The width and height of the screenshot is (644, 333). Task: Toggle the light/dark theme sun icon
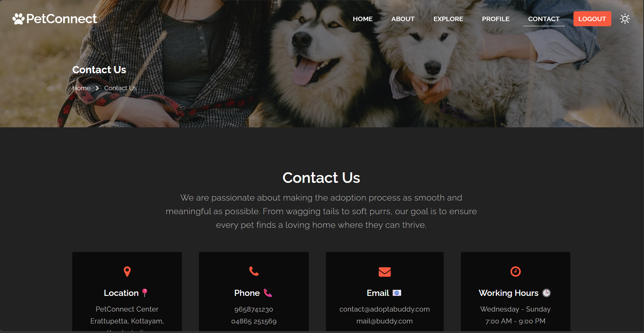625,19
